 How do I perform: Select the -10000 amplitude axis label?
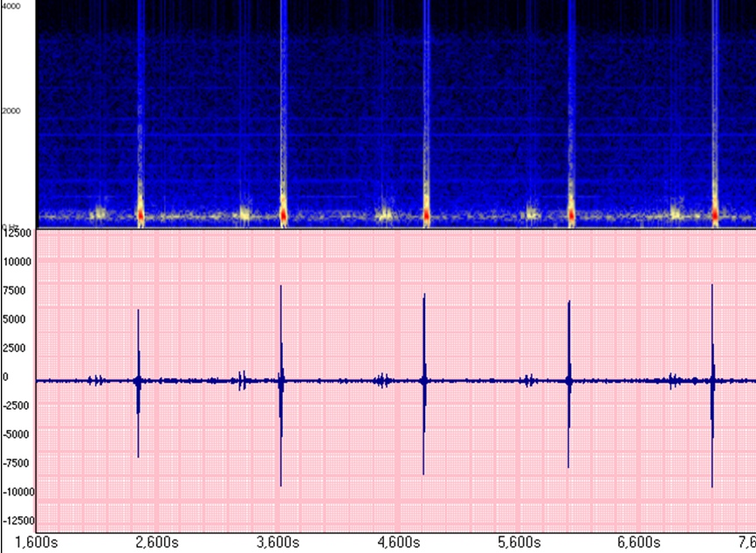coord(17,491)
